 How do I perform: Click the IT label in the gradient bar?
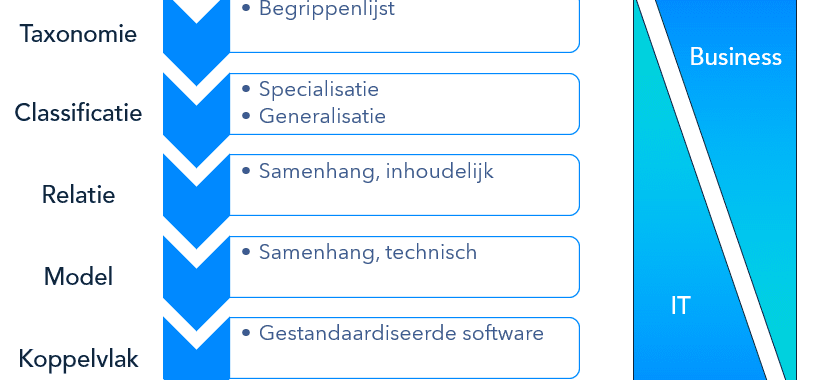click(680, 305)
